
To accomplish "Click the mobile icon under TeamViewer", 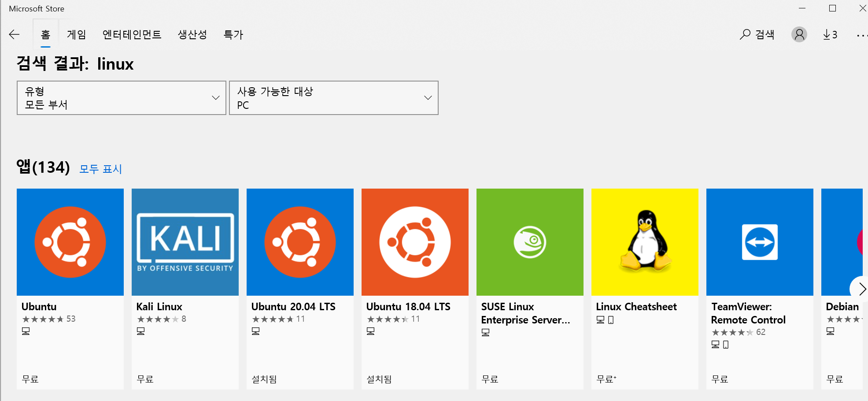I will tap(726, 344).
